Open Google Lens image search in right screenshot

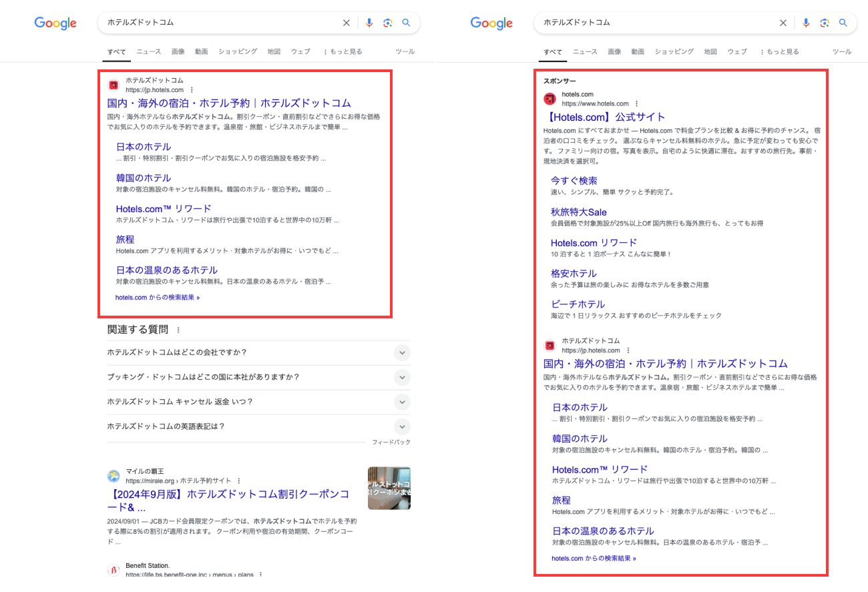pyautogui.click(x=825, y=23)
